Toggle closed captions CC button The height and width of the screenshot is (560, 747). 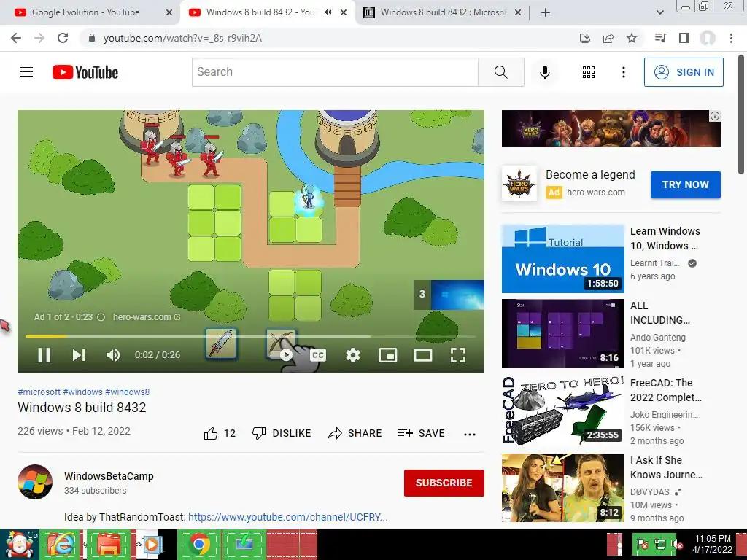point(318,355)
